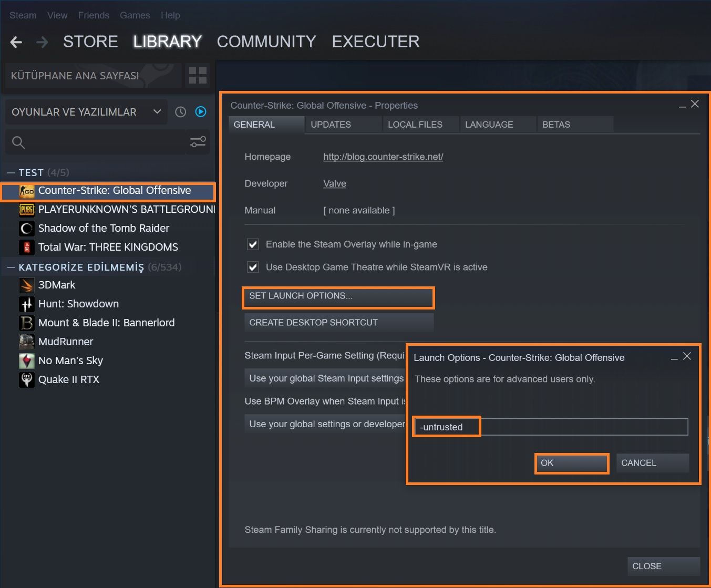Screen dimensions: 711x588
Task: Select Quake II RTX in library
Action: click(x=108, y=380)
